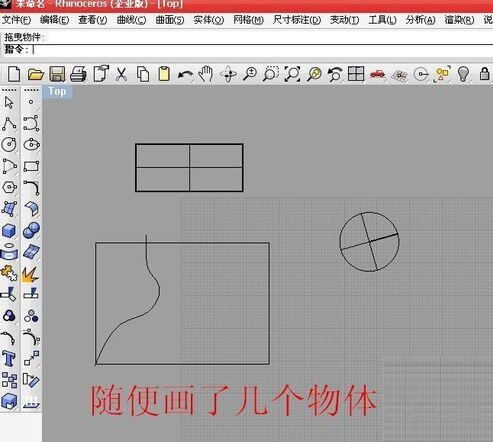
Task: Select the Ellipse tool
Action: coord(32,145)
